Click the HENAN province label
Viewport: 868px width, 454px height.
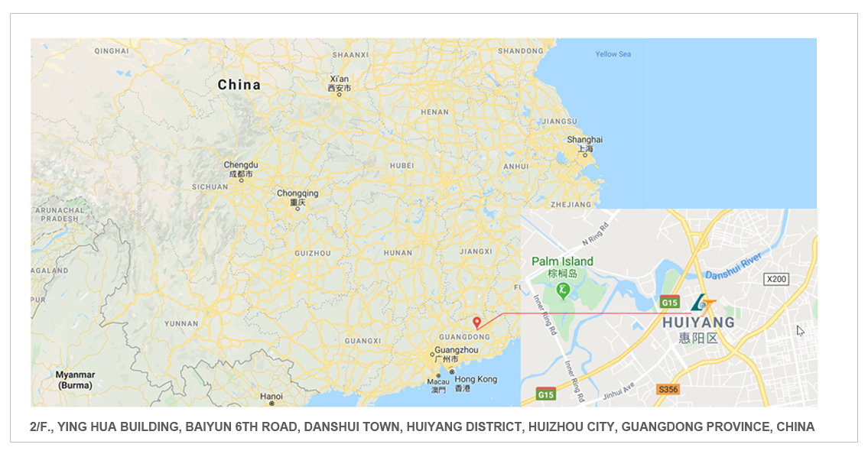(x=434, y=112)
